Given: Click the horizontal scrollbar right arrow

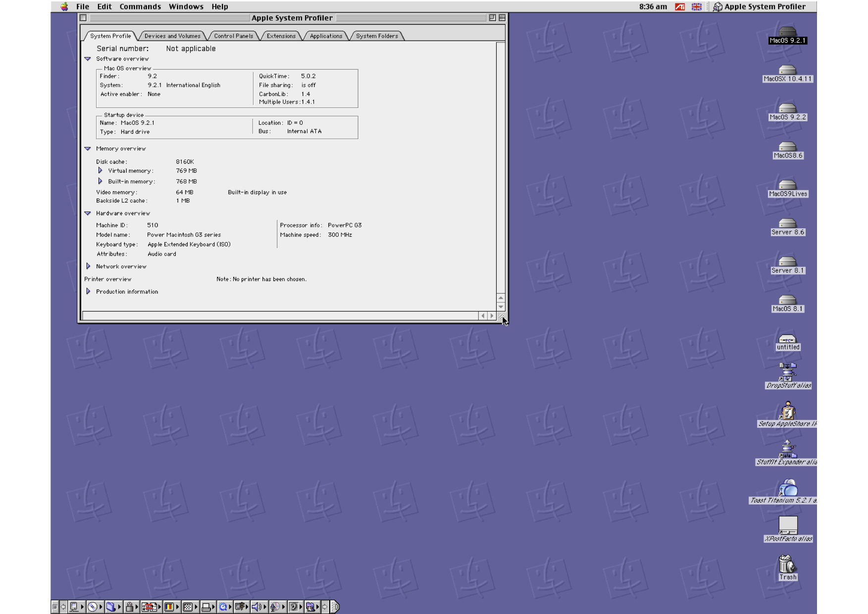Looking at the screenshot, I should pos(492,315).
